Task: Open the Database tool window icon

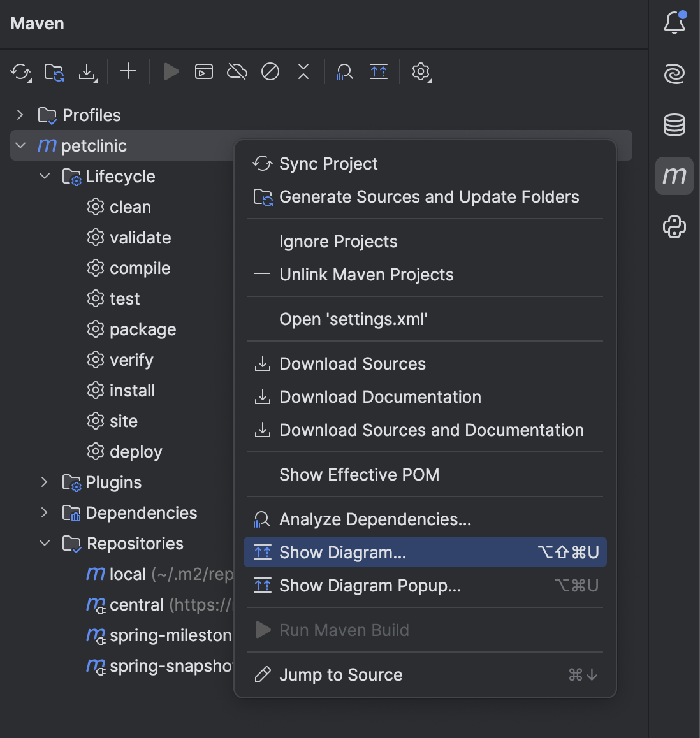Action: [x=674, y=125]
